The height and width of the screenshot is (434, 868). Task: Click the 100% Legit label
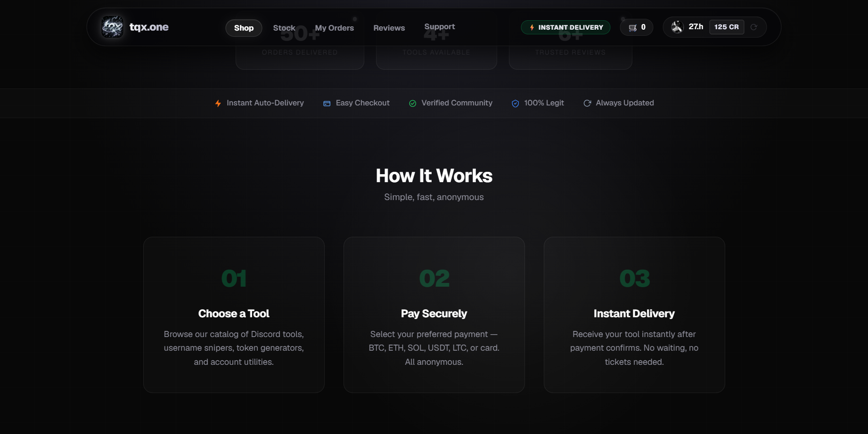pyautogui.click(x=544, y=103)
